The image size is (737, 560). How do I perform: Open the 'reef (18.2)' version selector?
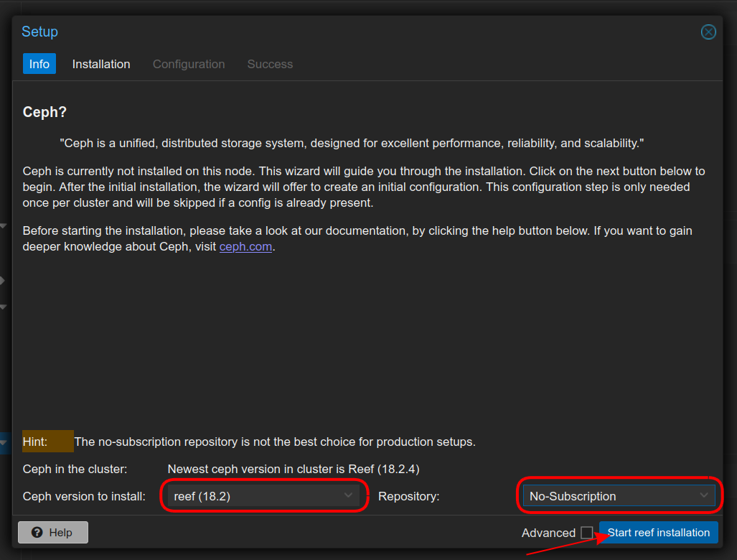[x=264, y=495]
